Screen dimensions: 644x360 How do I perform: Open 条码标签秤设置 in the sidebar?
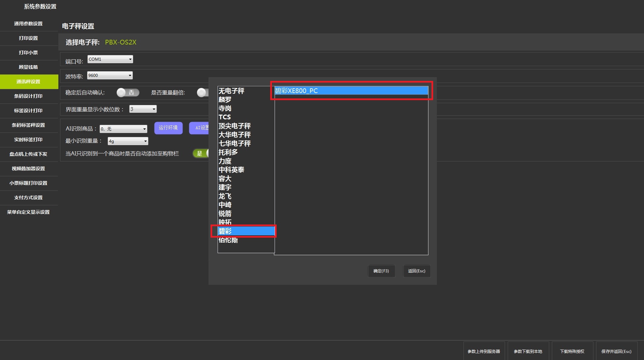click(x=29, y=125)
